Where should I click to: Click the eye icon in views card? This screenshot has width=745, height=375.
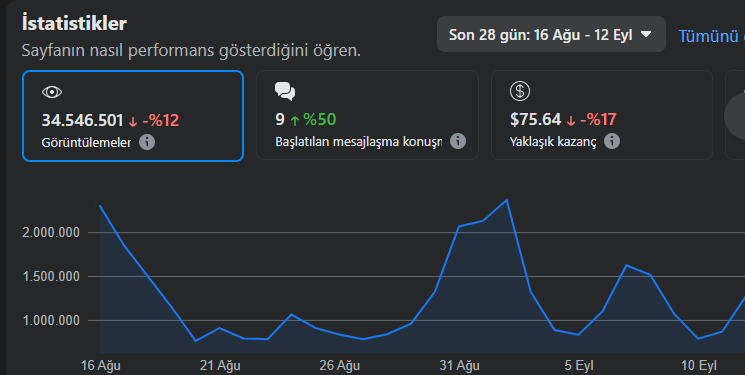[52, 92]
